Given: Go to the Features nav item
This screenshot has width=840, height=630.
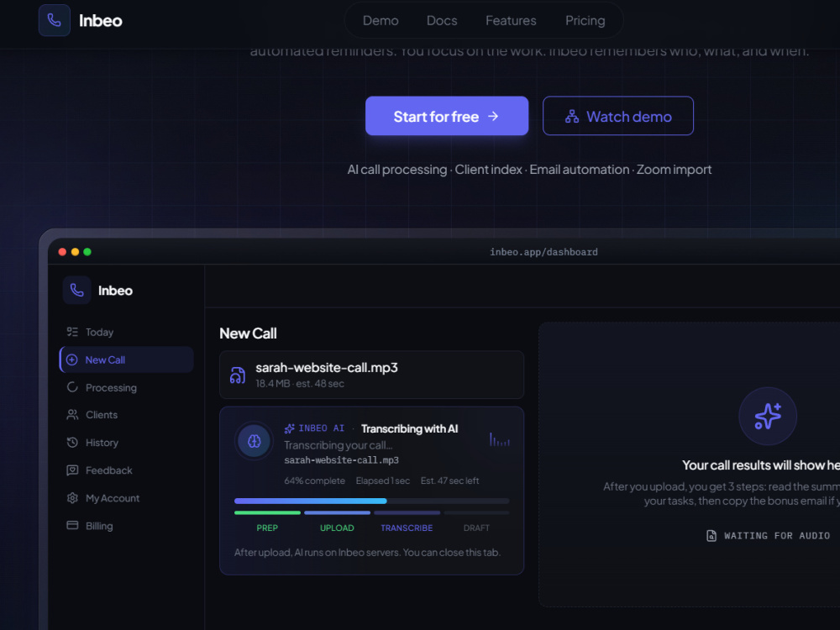Looking at the screenshot, I should [x=511, y=20].
